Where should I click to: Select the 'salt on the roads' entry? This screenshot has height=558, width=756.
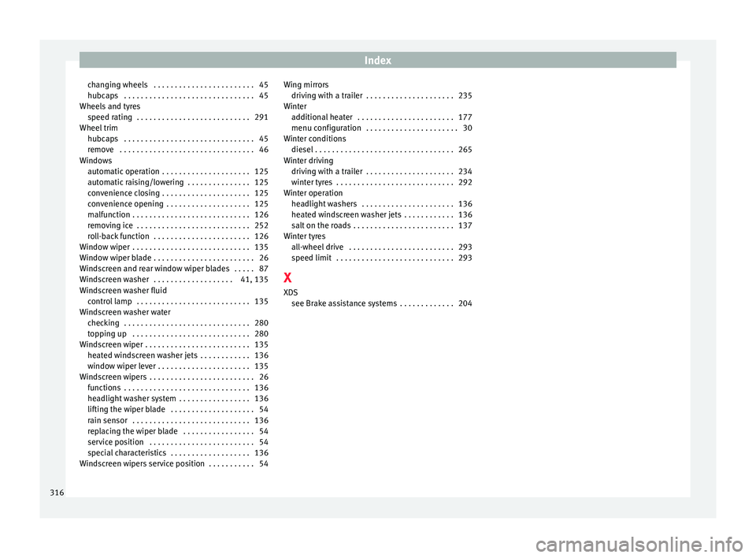(382, 225)
